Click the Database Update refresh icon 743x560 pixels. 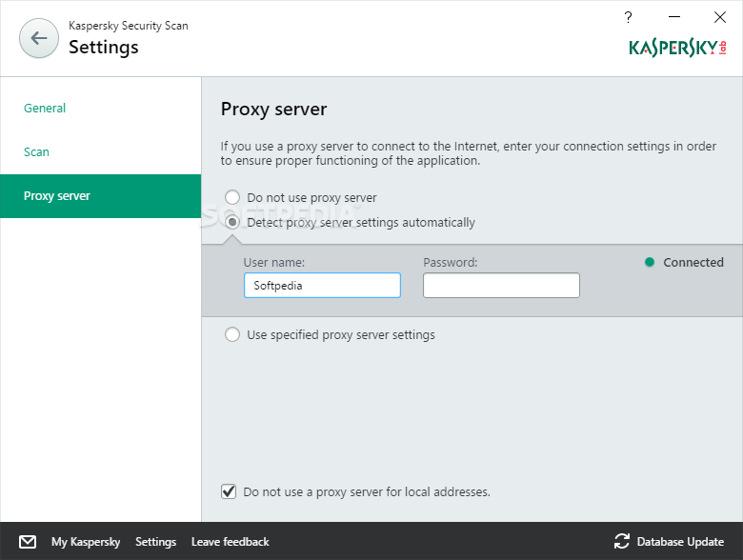click(x=622, y=541)
